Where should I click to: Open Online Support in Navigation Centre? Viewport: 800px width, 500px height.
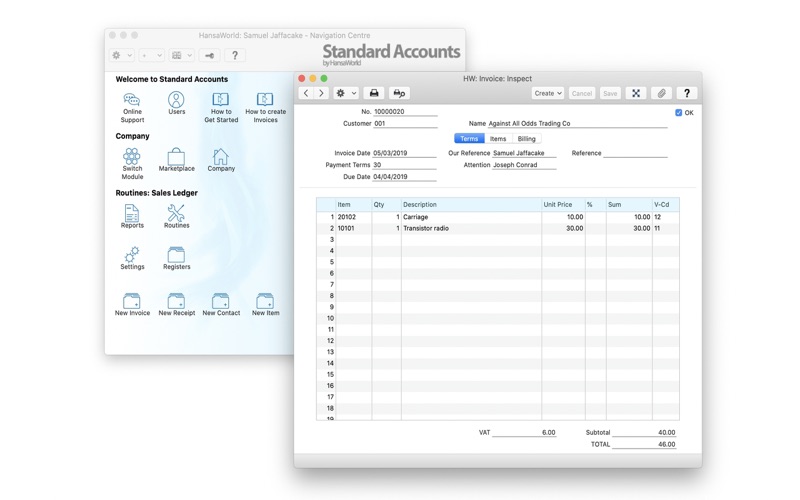(x=132, y=107)
